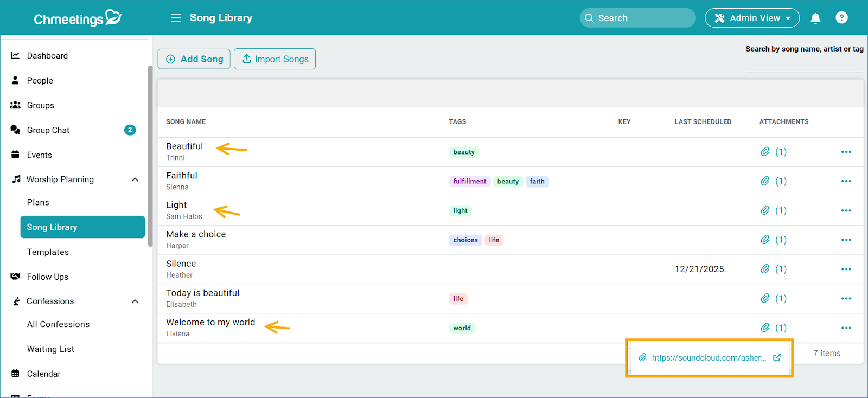
Task: Open three-dot menu for Faithful song
Action: tap(846, 181)
